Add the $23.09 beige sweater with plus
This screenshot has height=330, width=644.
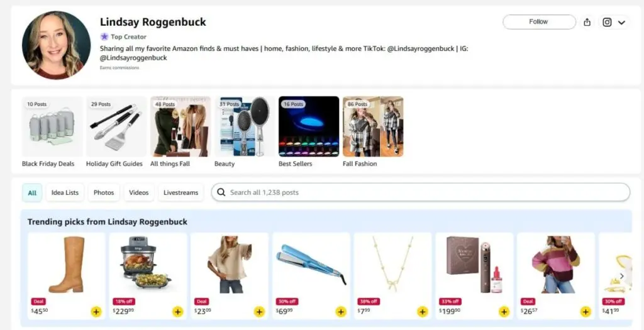coord(259,312)
